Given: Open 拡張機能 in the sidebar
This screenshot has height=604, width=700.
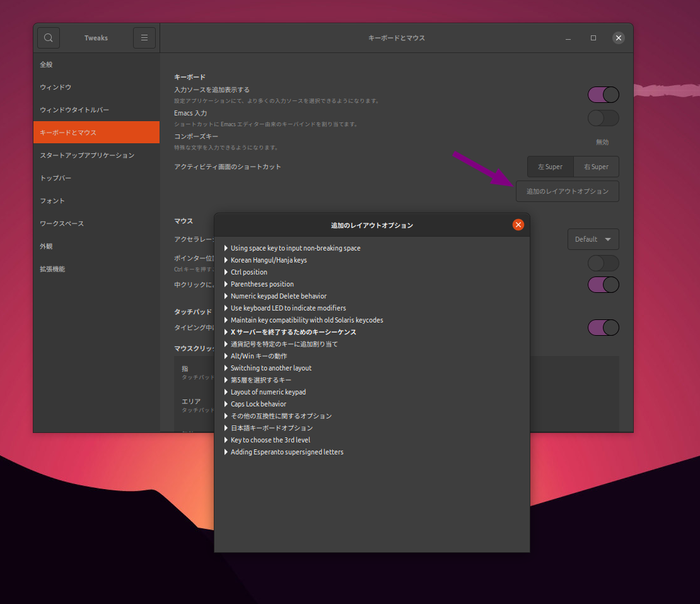Looking at the screenshot, I should (x=96, y=269).
